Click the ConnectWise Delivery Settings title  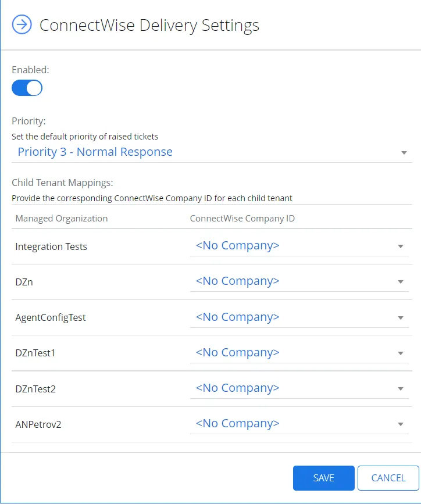coord(149,25)
